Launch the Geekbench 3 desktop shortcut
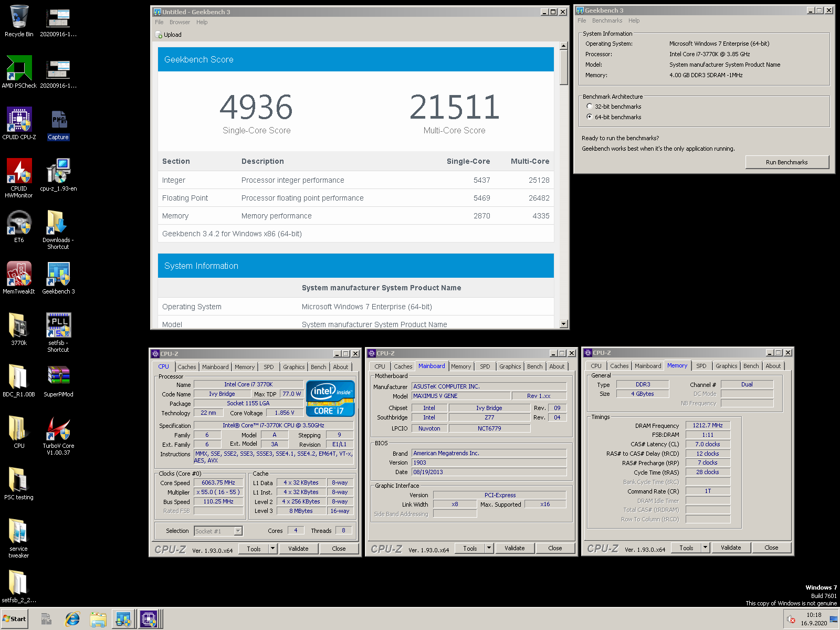The image size is (840, 630). 58,278
